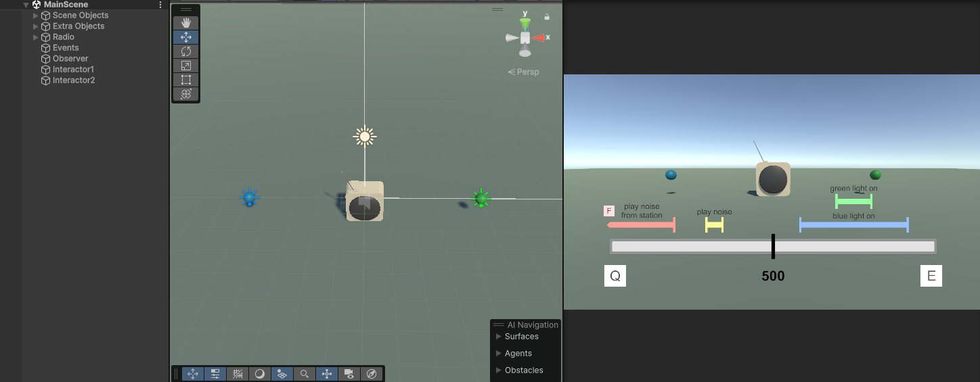Screen dimensions: 980x382
Task: Click the red play noise from station arrow
Action: coord(641,225)
